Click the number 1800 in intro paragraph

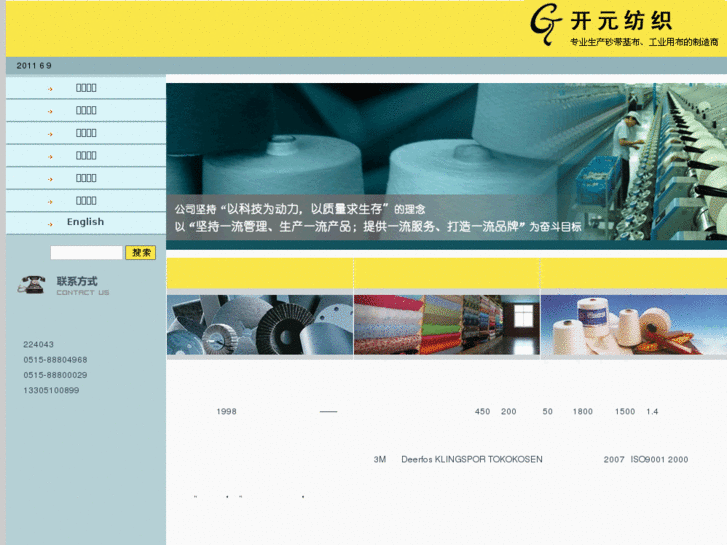click(x=582, y=411)
